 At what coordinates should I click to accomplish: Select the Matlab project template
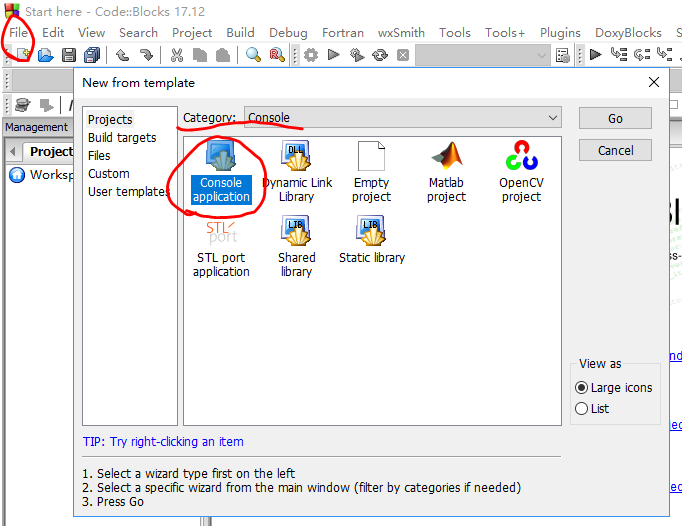[x=446, y=171]
